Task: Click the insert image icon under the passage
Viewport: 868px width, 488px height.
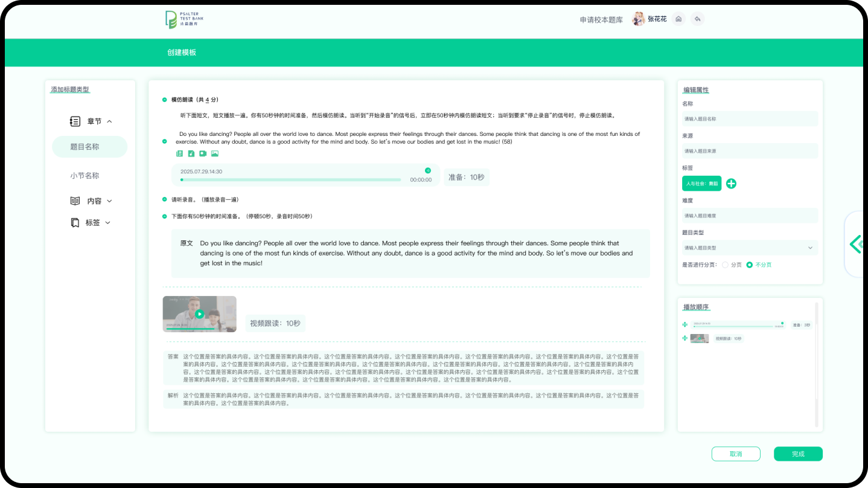Action: tap(215, 154)
